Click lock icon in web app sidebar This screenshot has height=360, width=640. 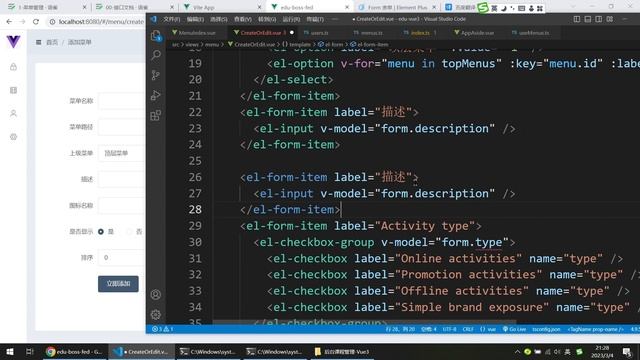13,67
